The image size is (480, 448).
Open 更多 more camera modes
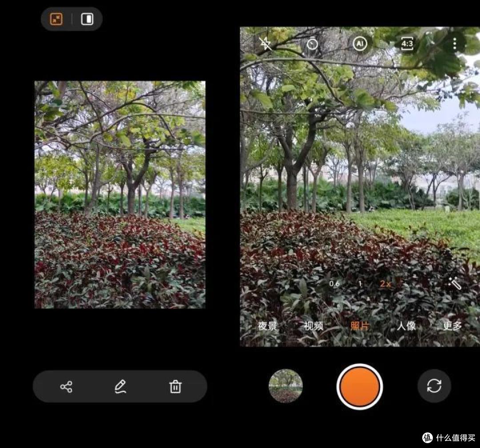click(x=452, y=326)
